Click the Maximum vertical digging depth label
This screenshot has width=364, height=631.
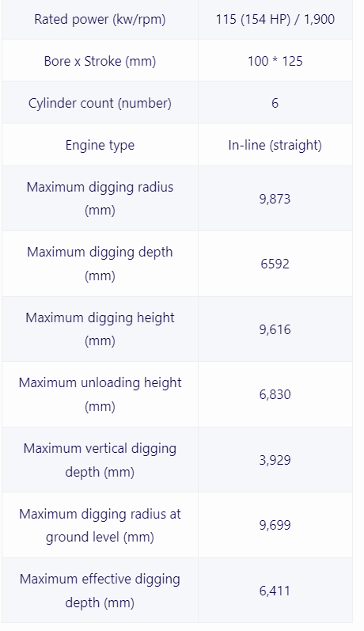(100, 460)
